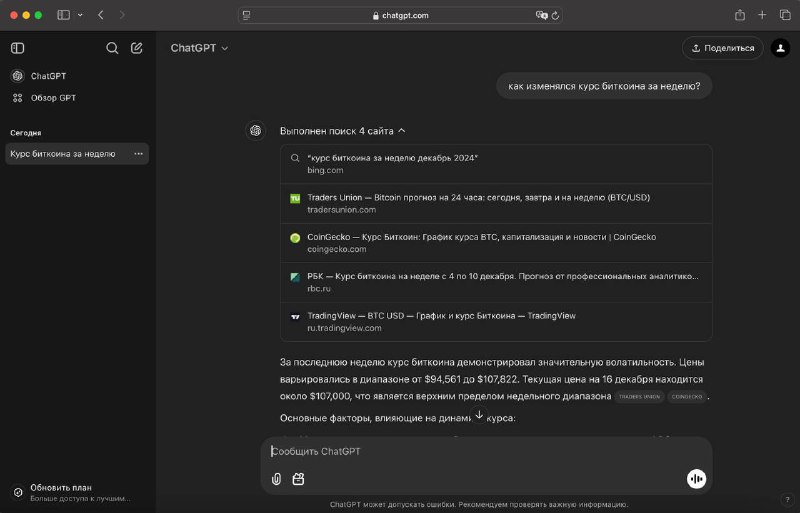This screenshot has width=800, height=513.
Task: Open the user profile avatar
Action: coord(780,48)
